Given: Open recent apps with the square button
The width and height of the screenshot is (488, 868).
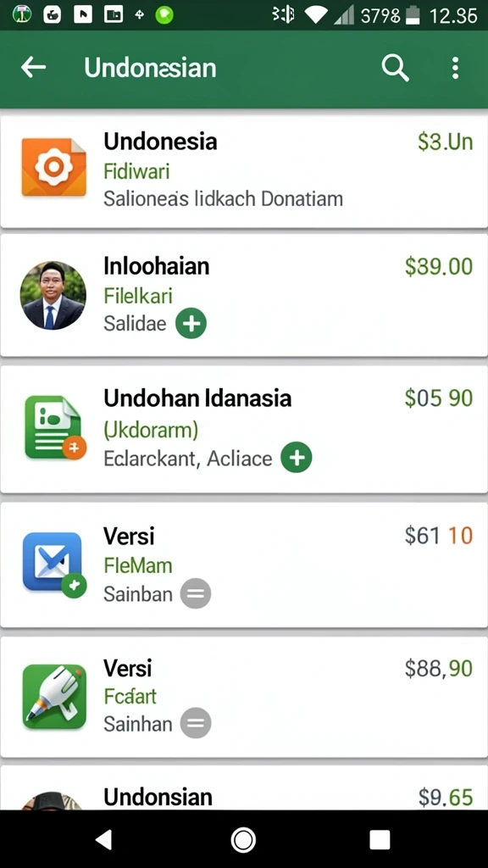Looking at the screenshot, I should (380, 840).
